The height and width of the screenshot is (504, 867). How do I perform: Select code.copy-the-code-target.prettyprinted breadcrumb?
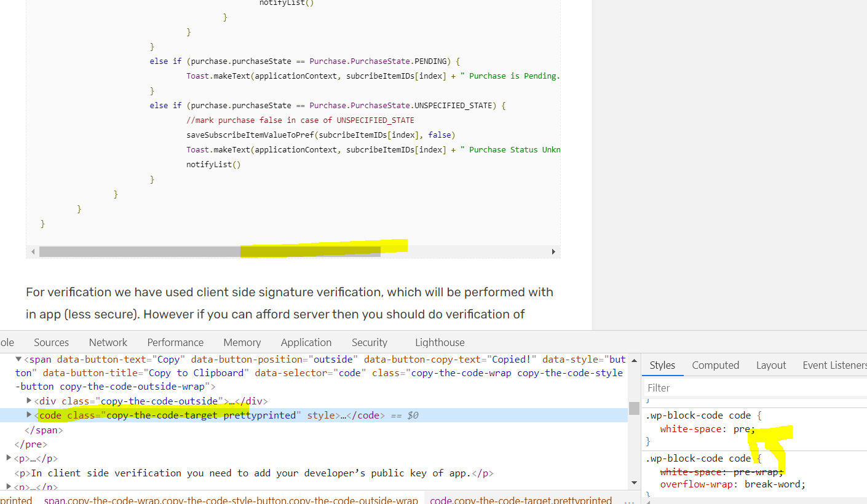coord(521,500)
